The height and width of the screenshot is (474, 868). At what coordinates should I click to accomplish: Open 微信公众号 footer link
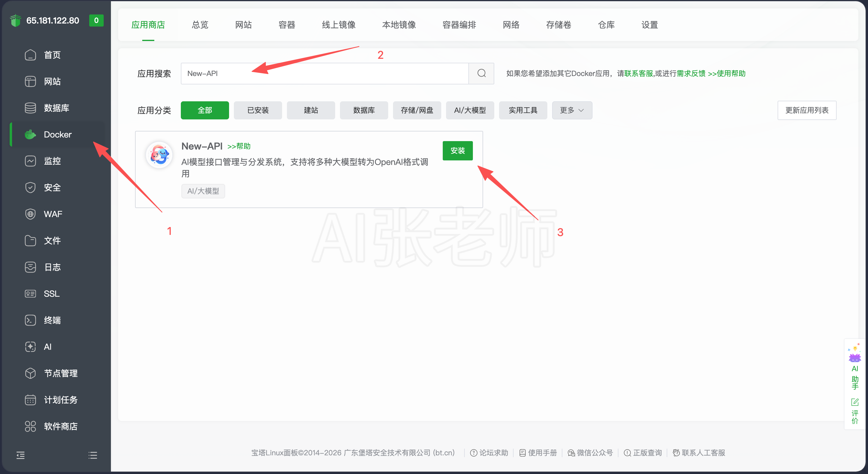[x=590, y=453]
